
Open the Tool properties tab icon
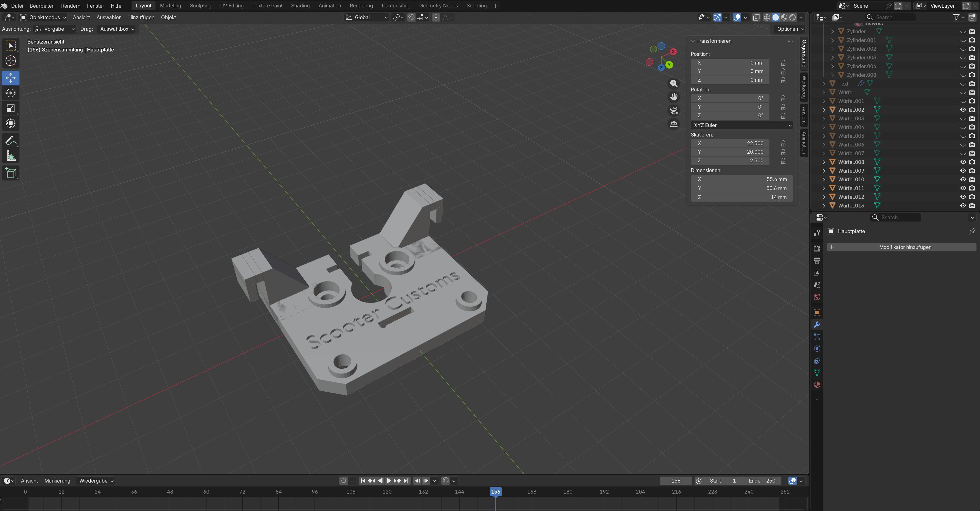pyautogui.click(x=817, y=233)
